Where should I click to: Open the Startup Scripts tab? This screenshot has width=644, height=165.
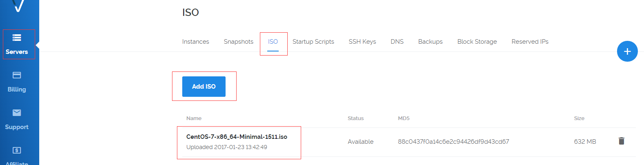(x=313, y=42)
